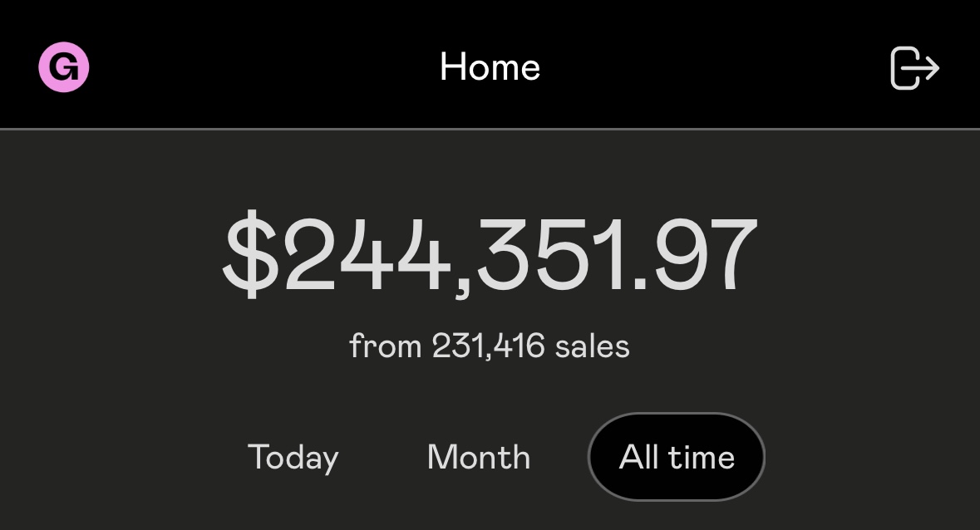
Task: View Today earnings
Action: 293,457
